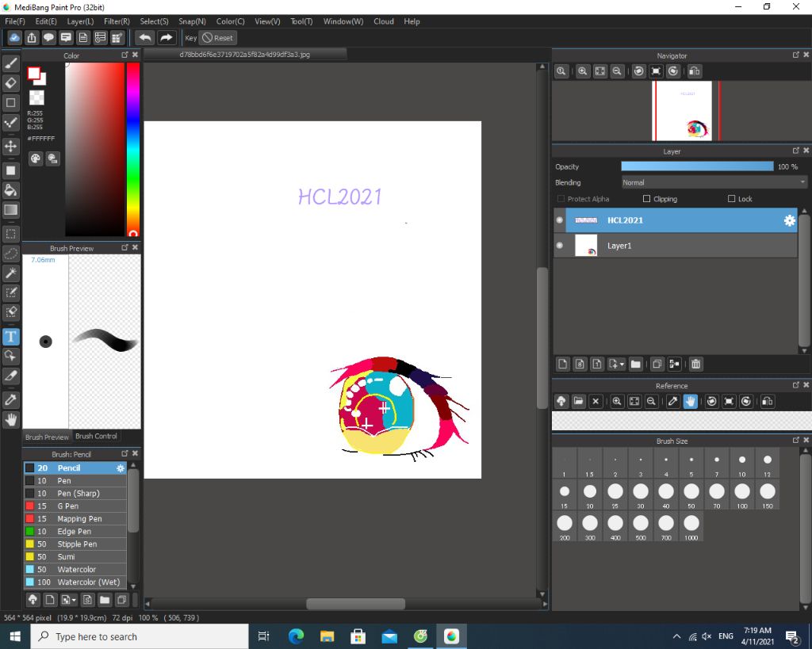Open the color palette icon

coord(35,159)
